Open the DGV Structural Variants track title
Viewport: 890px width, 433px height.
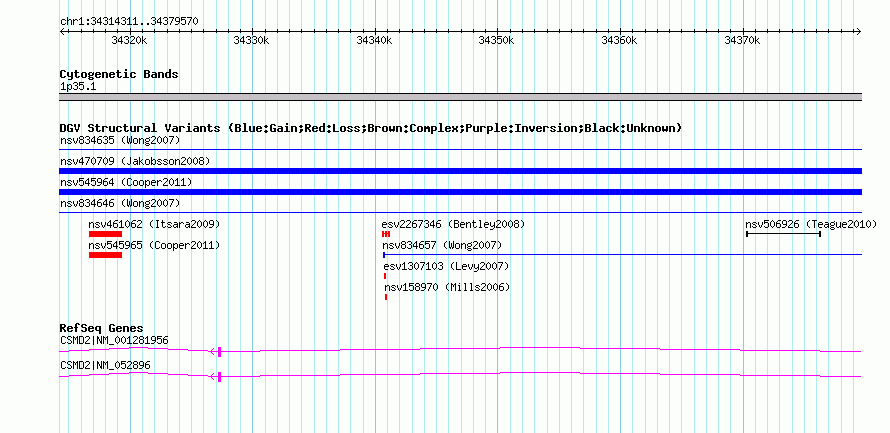(371, 128)
